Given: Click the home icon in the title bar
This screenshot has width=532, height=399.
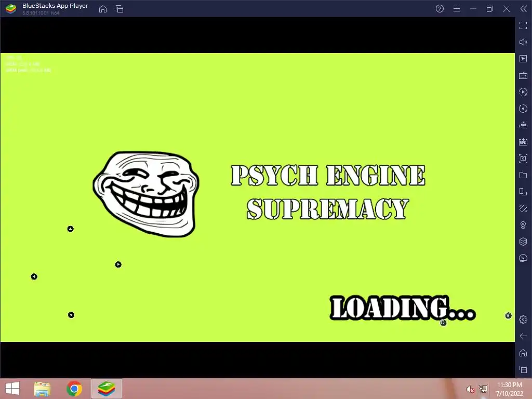Looking at the screenshot, I should (103, 9).
